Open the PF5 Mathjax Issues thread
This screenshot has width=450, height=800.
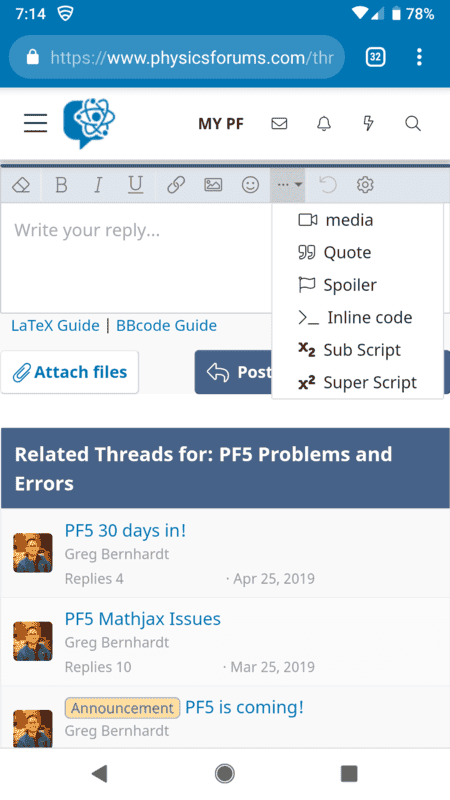point(142,619)
